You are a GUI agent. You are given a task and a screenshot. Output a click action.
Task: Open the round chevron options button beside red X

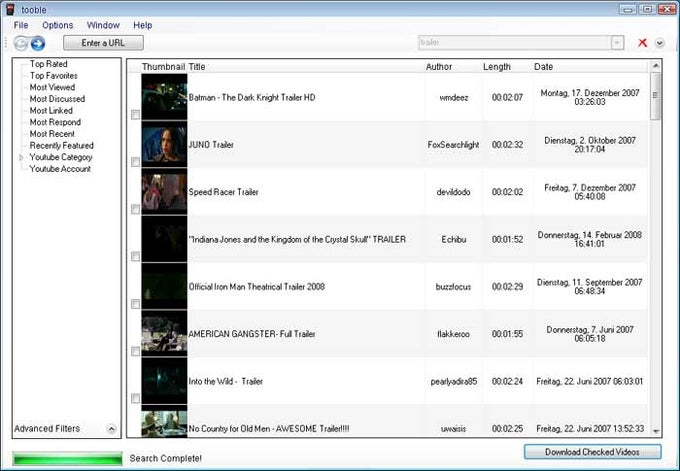tap(660, 43)
